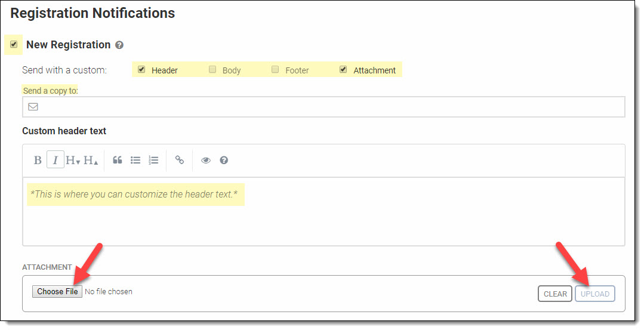Open the editor's markdown help icon
Image resolution: width=644 pixels, height=330 pixels.
coord(224,160)
